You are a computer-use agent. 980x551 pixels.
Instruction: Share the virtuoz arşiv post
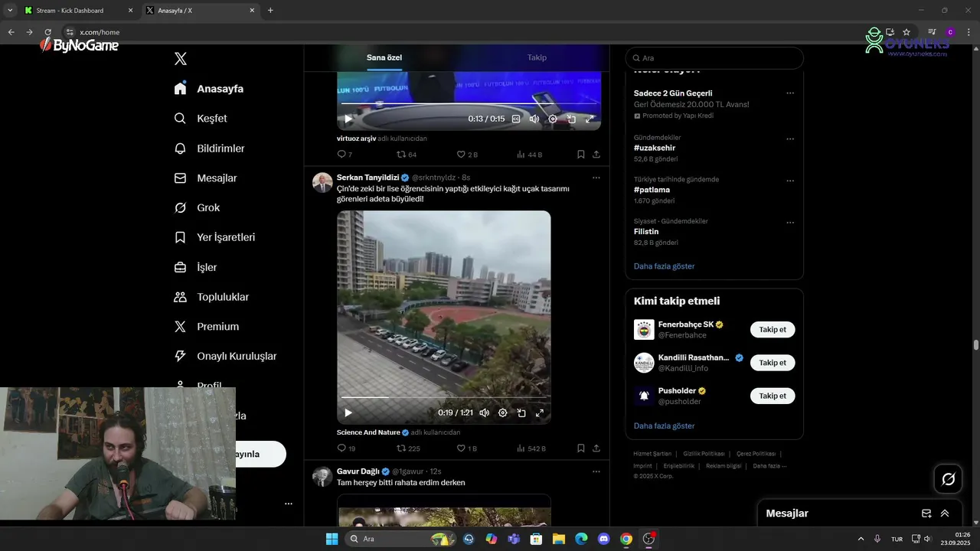[596, 155]
